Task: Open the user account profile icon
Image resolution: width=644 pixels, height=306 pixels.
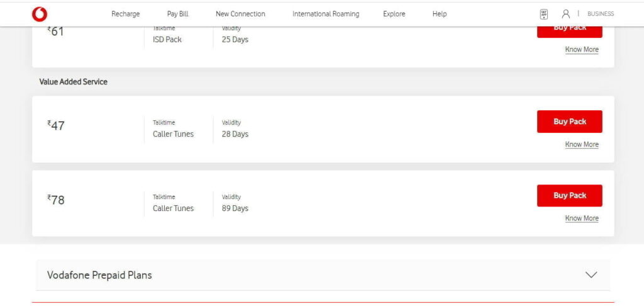Action: click(x=565, y=14)
